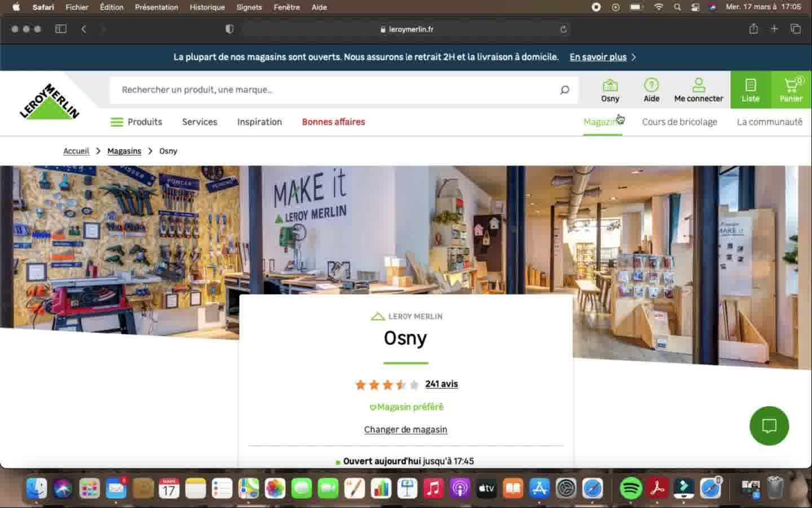The width and height of the screenshot is (812, 508).
Task: Click Safari's sidebar toggle icon
Action: click(61, 29)
